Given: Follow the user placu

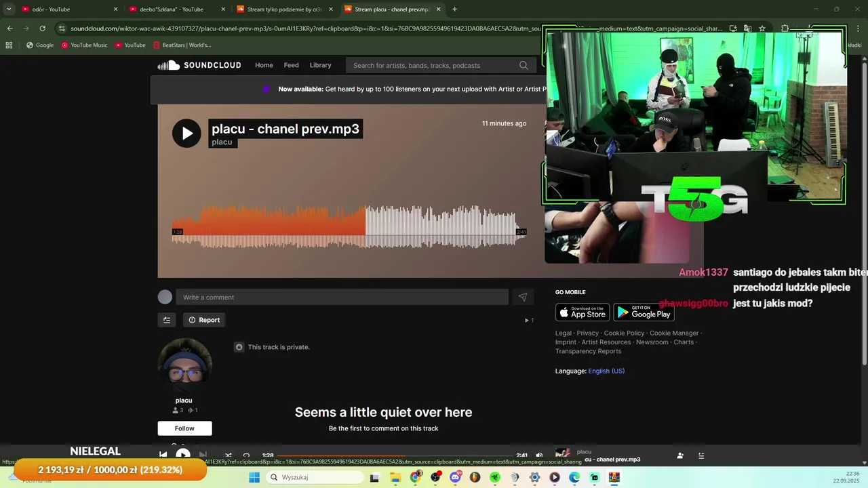Looking at the screenshot, I should coord(184,428).
